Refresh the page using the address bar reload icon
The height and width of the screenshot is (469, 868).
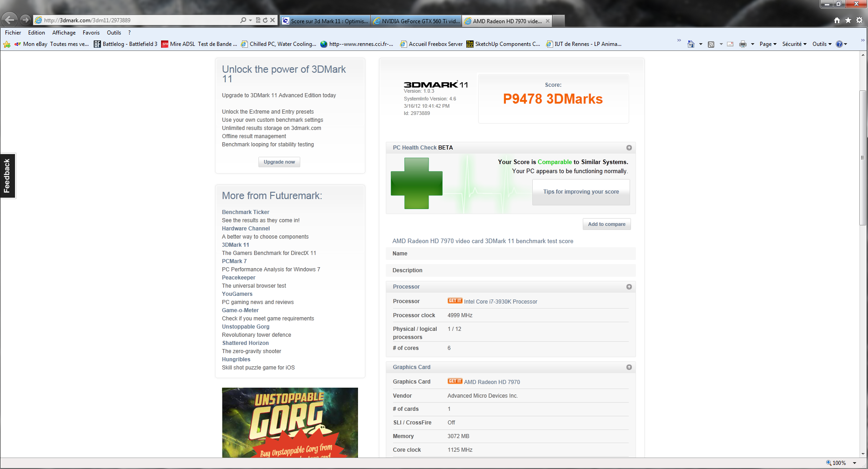tap(265, 20)
